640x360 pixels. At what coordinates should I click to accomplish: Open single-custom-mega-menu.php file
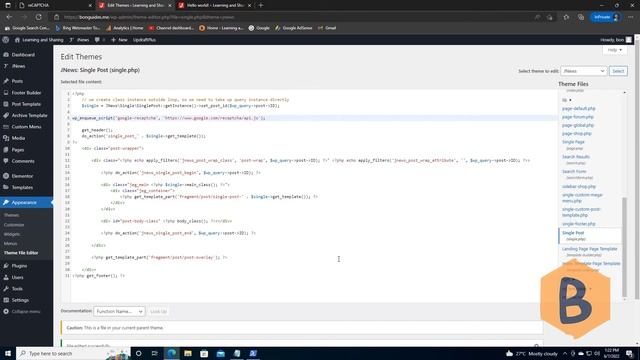(582, 198)
